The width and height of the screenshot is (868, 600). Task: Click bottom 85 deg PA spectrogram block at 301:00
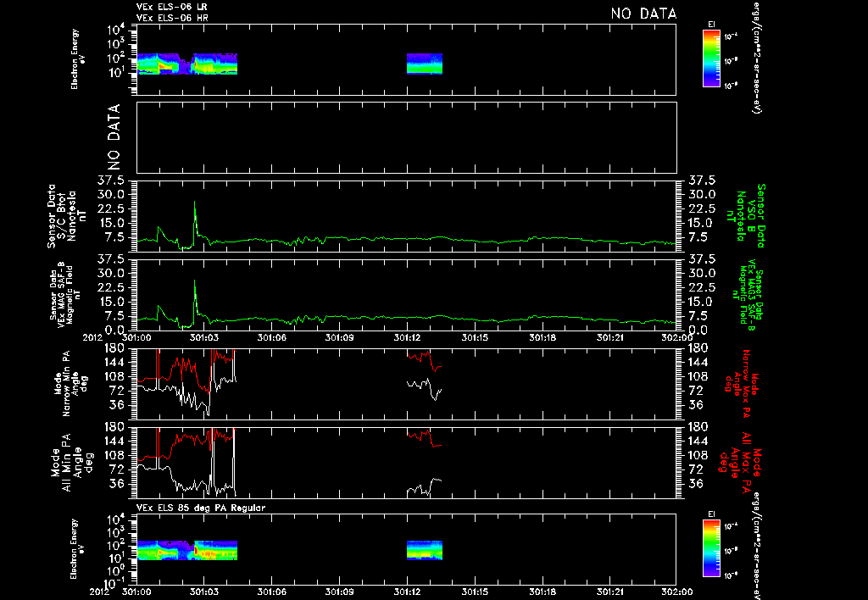pyautogui.click(x=186, y=550)
